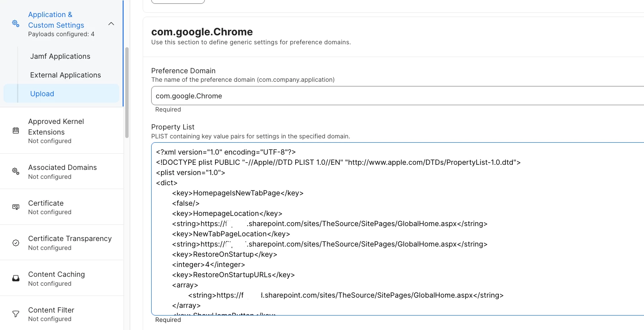Click the opening array tag line
Viewport: 644px width, 330px height.
click(185, 285)
